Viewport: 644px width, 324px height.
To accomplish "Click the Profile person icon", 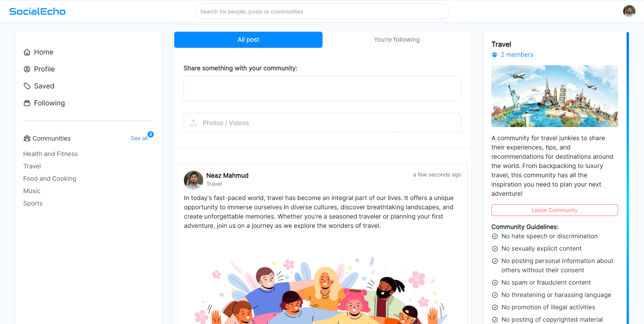I will coord(27,69).
